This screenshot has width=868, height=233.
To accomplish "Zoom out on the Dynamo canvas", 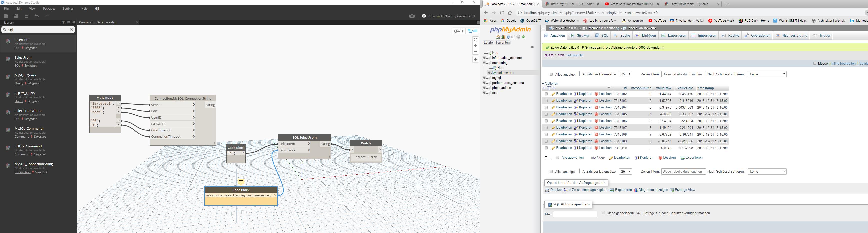I will point(476,52).
